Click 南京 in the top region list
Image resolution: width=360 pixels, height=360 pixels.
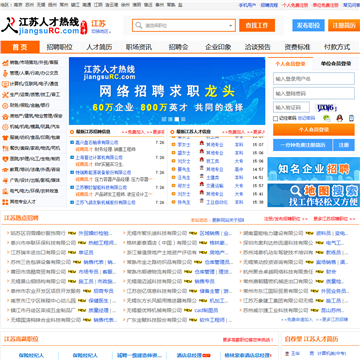click(x=18, y=5)
